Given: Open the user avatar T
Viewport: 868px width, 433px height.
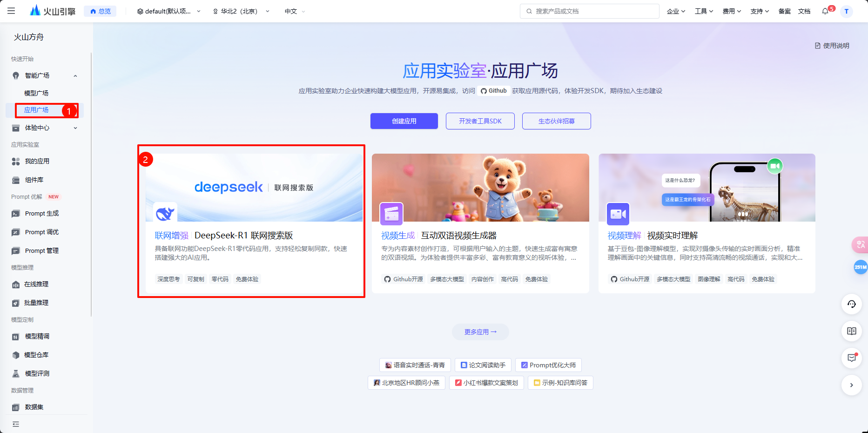Looking at the screenshot, I should (x=847, y=11).
